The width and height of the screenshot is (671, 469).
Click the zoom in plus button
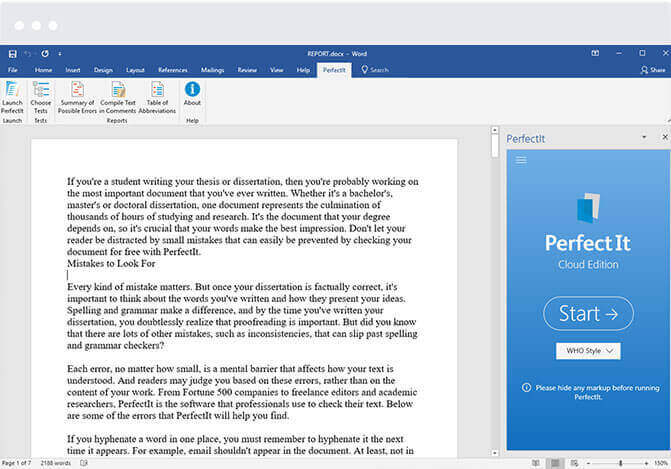tap(646, 463)
